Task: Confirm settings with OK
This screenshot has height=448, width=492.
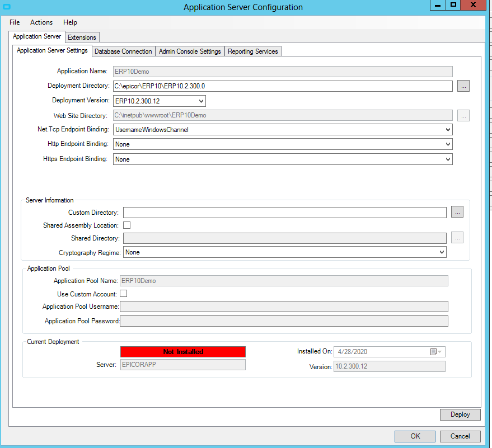Action: coord(415,436)
